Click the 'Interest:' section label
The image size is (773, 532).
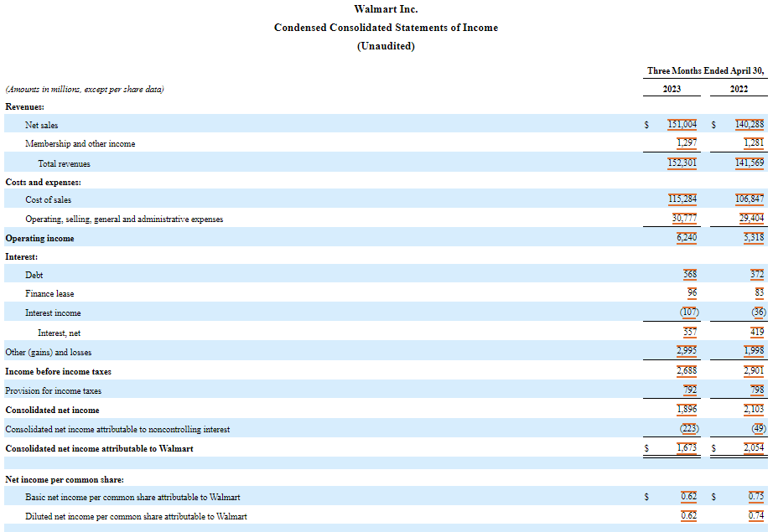(x=22, y=257)
